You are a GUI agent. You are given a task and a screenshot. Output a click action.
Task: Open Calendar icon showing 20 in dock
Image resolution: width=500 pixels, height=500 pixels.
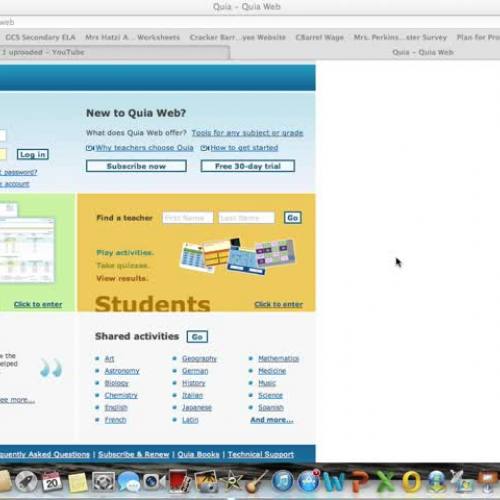tap(52, 482)
